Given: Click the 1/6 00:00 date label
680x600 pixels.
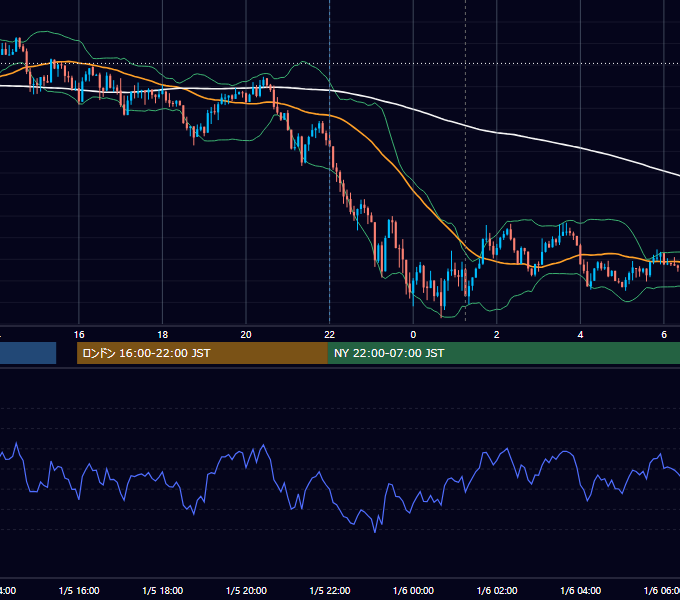Looking at the screenshot, I should point(413,591).
